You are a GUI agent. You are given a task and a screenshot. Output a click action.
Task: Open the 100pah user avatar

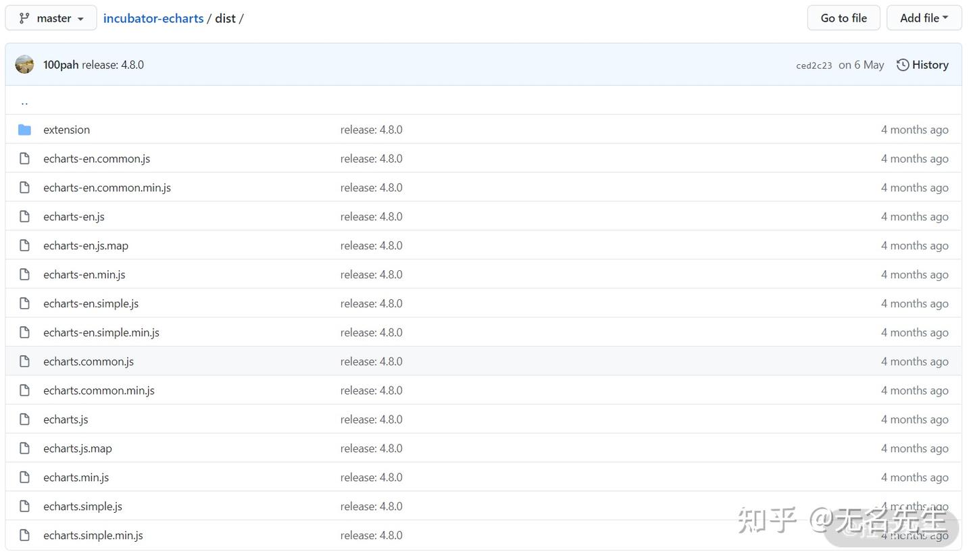coord(24,65)
